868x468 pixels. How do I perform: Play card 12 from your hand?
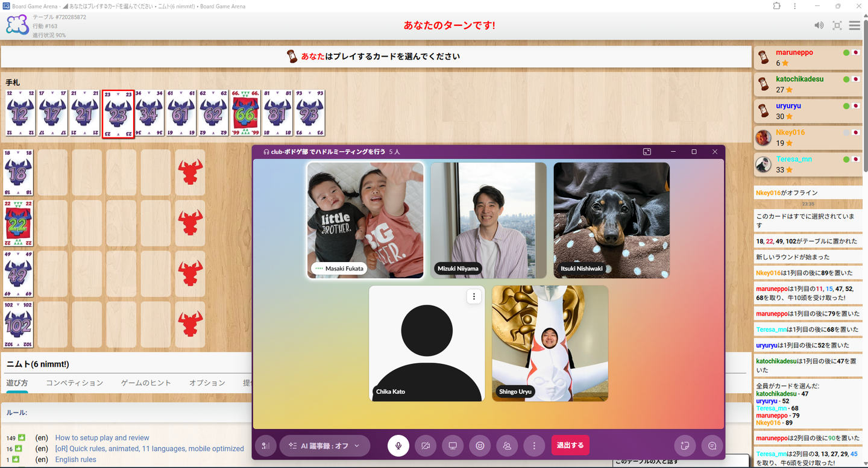(20, 113)
